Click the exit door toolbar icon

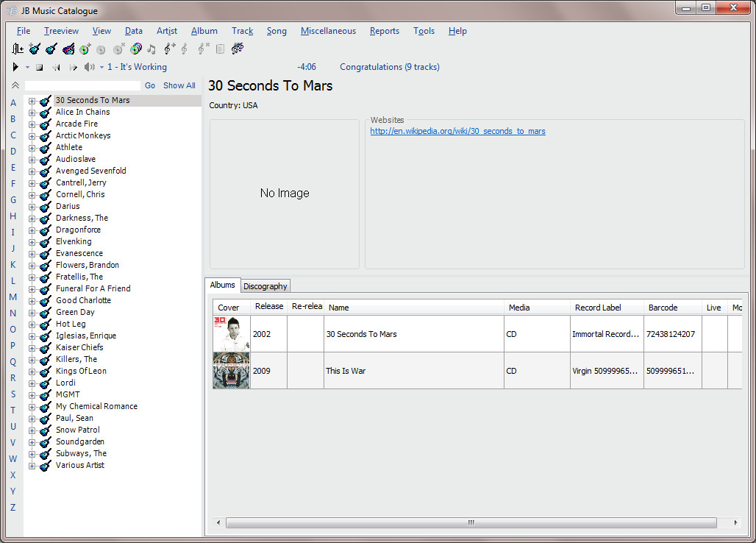tap(18, 49)
